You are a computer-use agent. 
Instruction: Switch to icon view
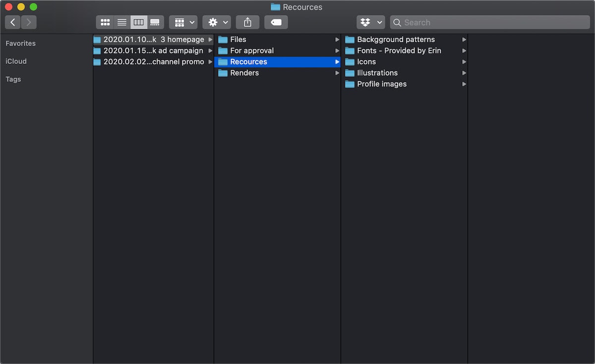pyautogui.click(x=105, y=22)
